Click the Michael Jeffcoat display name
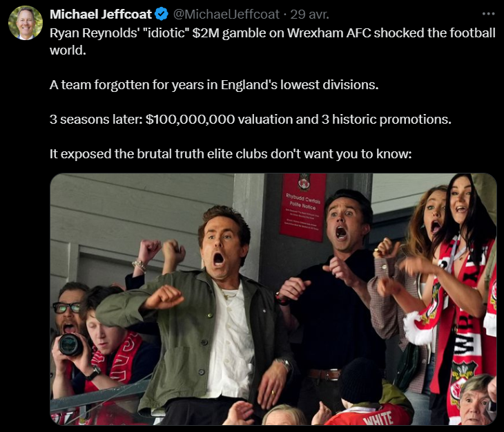Viewport: 504px width, 432px height. (101, 14)
